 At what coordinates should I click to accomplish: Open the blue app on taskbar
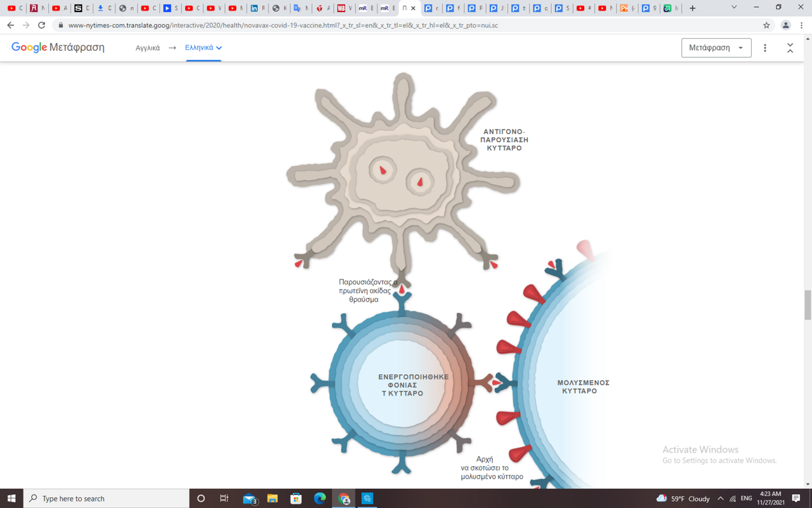(367, 498)
